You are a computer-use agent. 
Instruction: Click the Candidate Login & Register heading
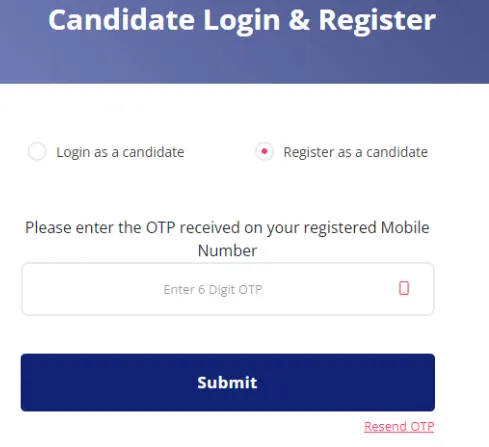(242, 21)
